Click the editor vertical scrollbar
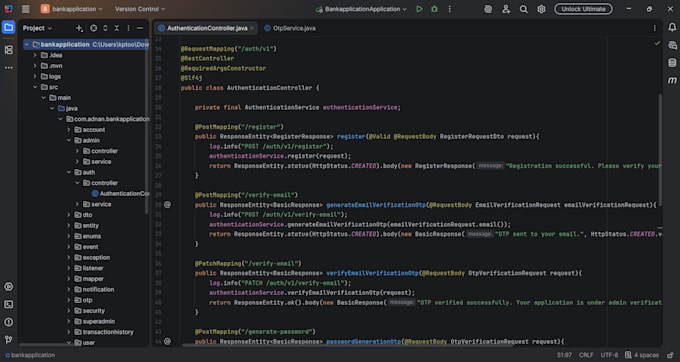 [660, 150]
